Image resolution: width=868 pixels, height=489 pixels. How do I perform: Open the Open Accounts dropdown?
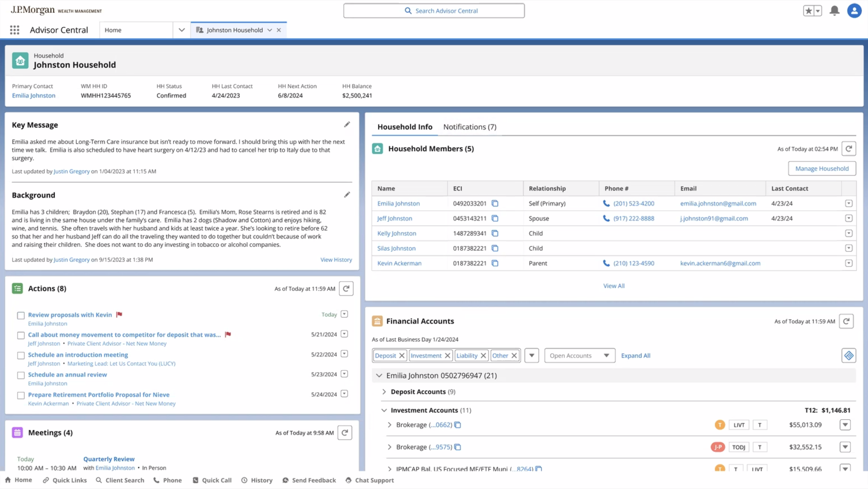point(580,355)
